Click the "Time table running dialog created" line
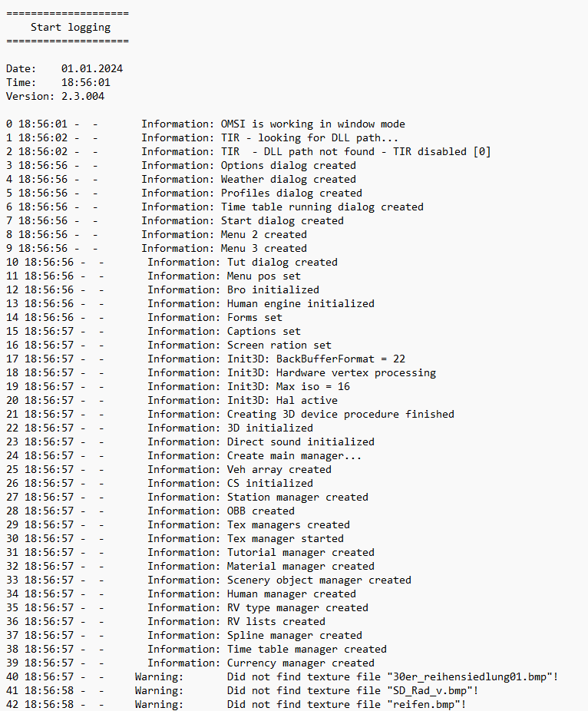588x711 pixels. pos(322,207)
